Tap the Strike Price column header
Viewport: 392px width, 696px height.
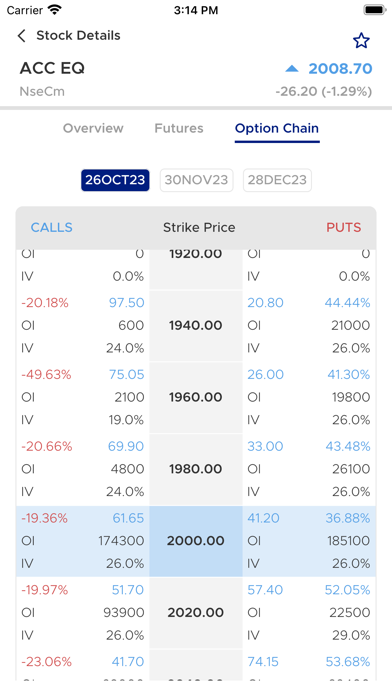199,227
